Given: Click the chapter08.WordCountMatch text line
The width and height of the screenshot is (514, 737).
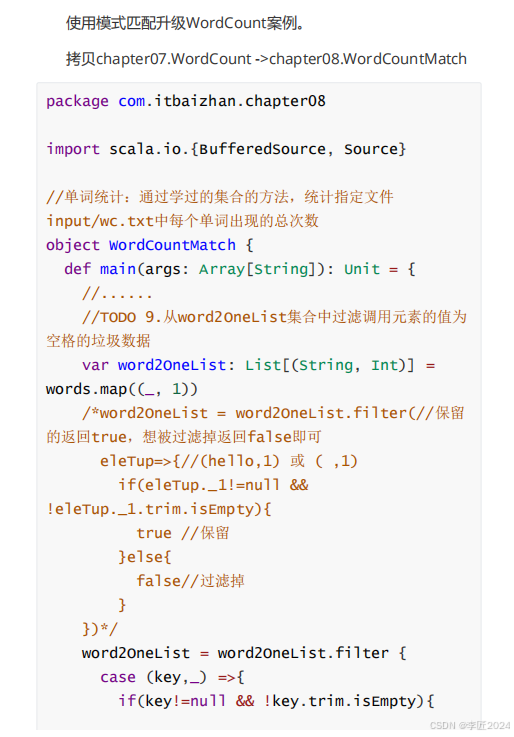Looking at the screenshot, I should point(266,59).
